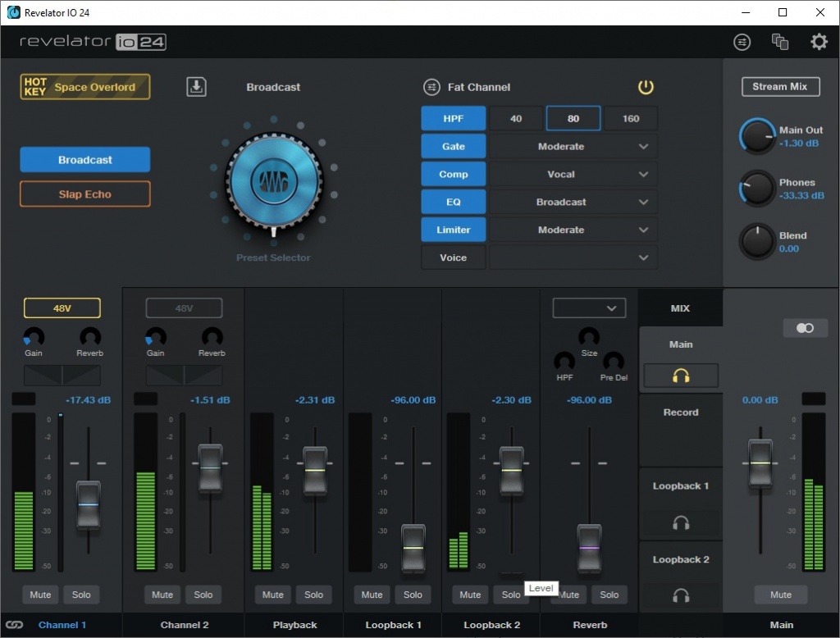Click the Channel 2 fader handle

pyautogui.click(x=210, y=467)
